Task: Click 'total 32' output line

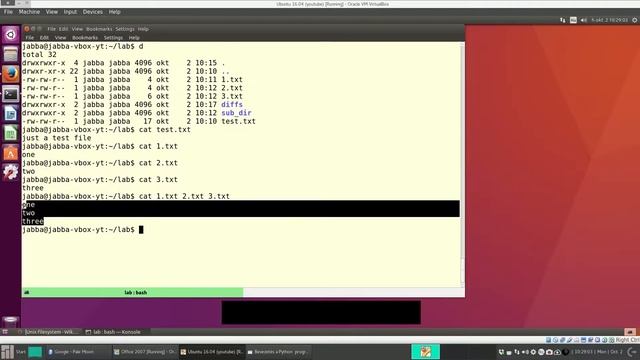Action: tap(39, 55)
